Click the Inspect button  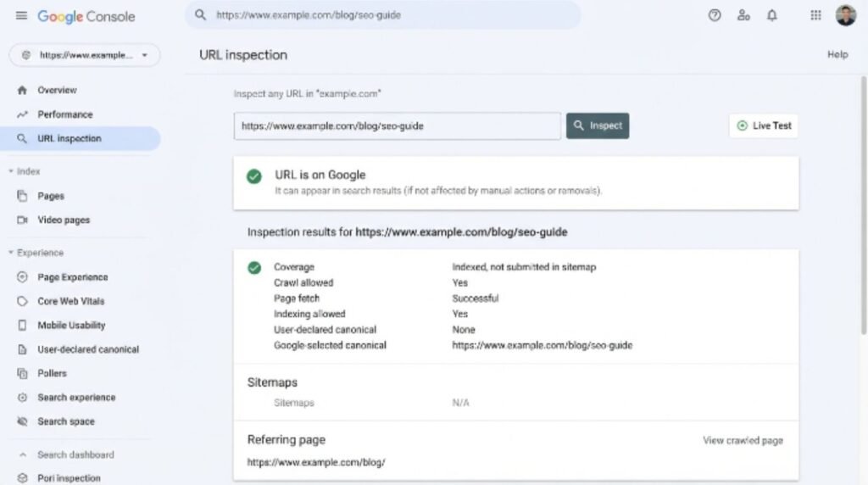click(598, 125)
